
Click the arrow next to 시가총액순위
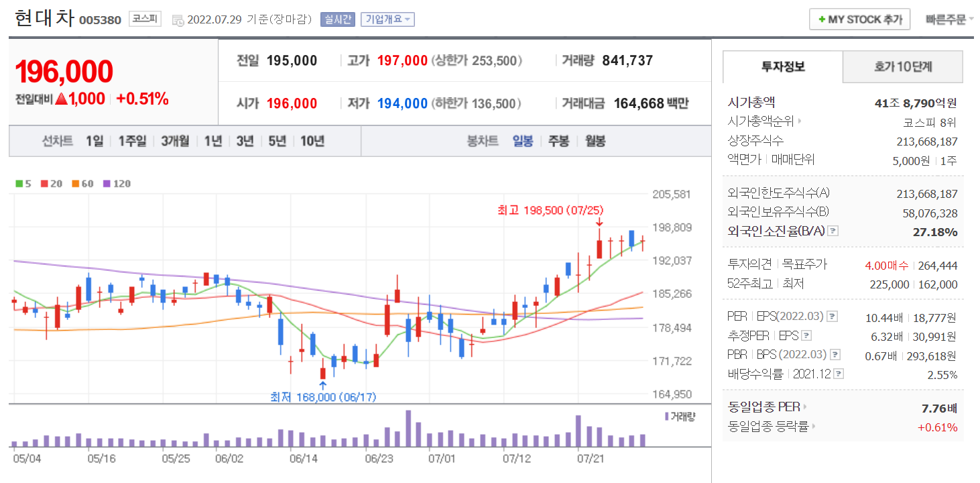pyautogui.click(x=799, y=121)
